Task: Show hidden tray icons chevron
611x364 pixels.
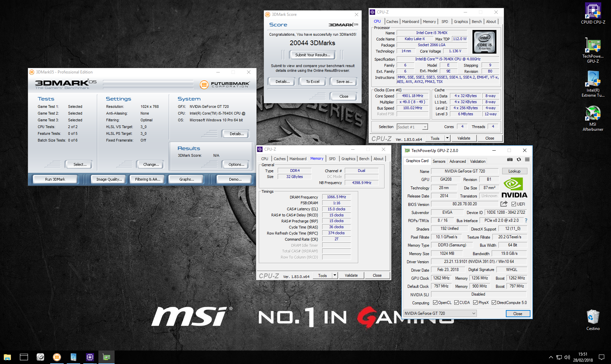Action: (551, 357)
